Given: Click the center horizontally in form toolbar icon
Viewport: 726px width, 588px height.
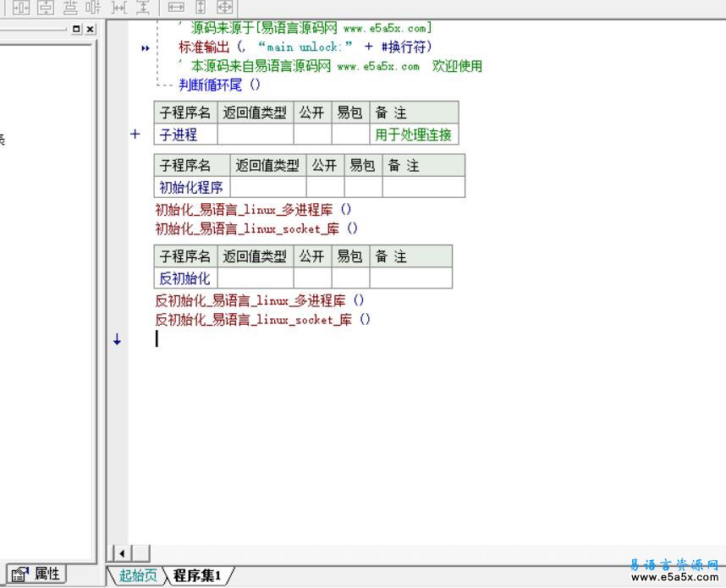Looking at the screenshot, I should pos(21,7).
